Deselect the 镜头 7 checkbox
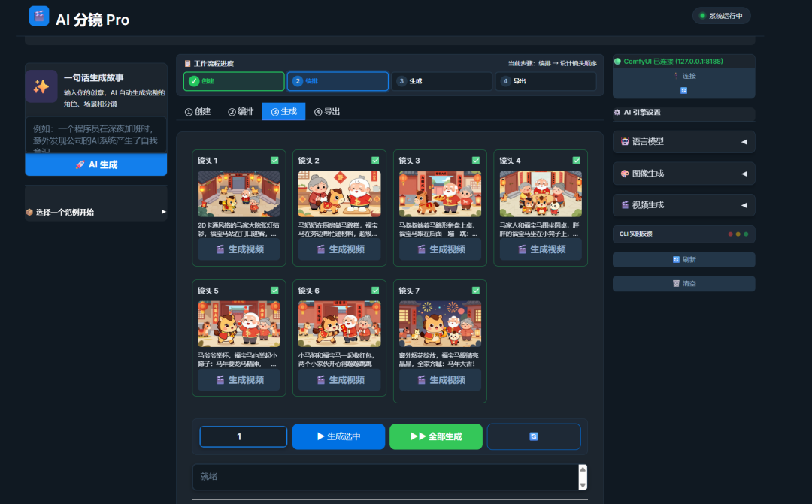This screenshot has height=504, width=812. pyautogui.click(x=475, y=290)
